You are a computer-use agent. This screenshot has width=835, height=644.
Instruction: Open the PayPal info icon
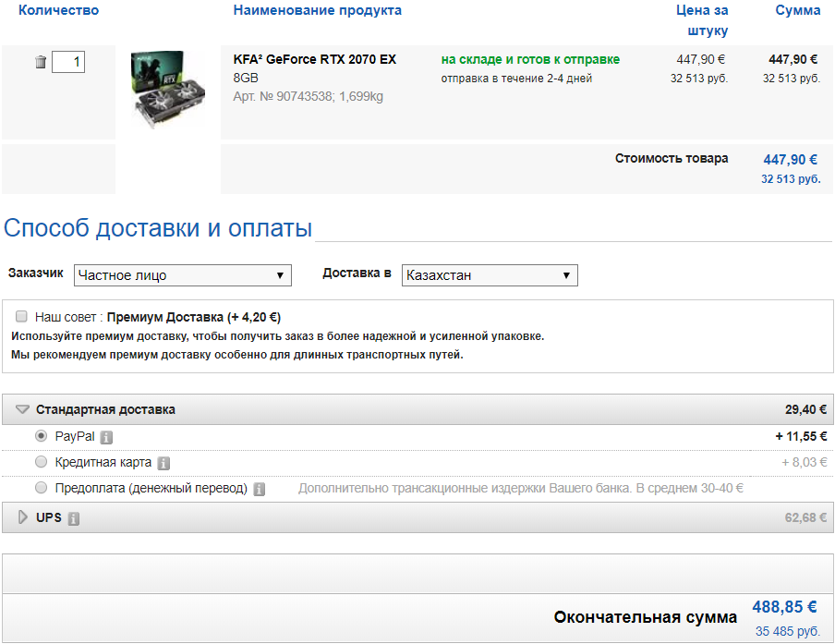[x=106, y=437]
